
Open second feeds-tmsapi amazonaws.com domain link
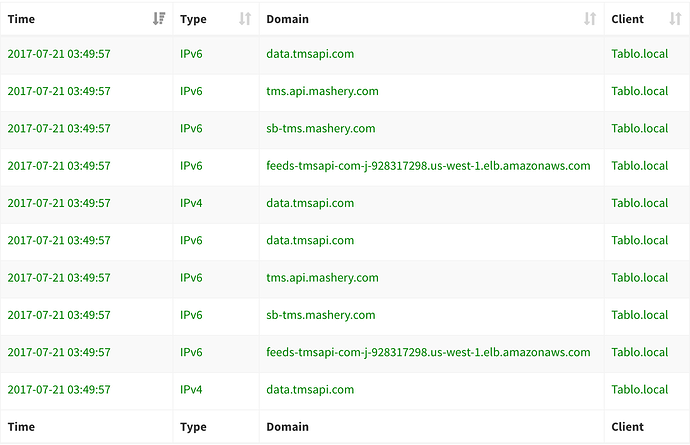(x=428, y=352)
